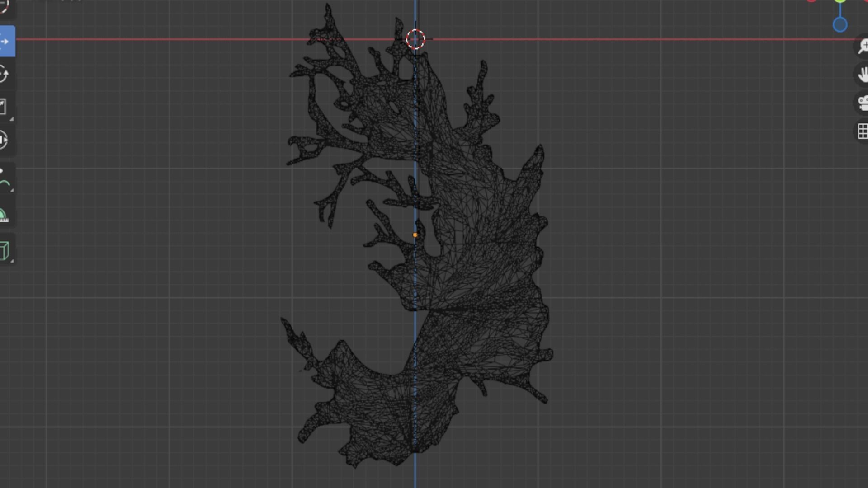Click the hand pan view button
This screenshot has height=488, width=868.
tap(863, 75)
